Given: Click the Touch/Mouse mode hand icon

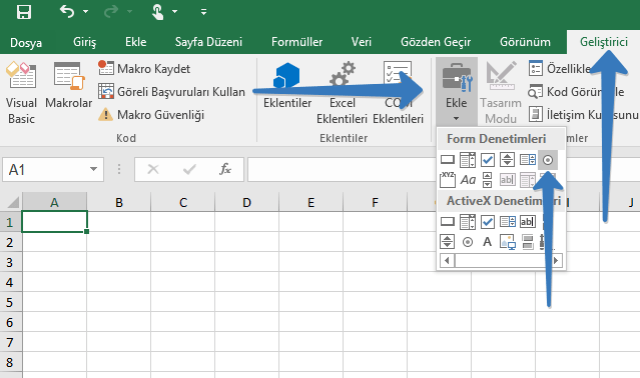Looking at the screenshot, I should [157, 11].
